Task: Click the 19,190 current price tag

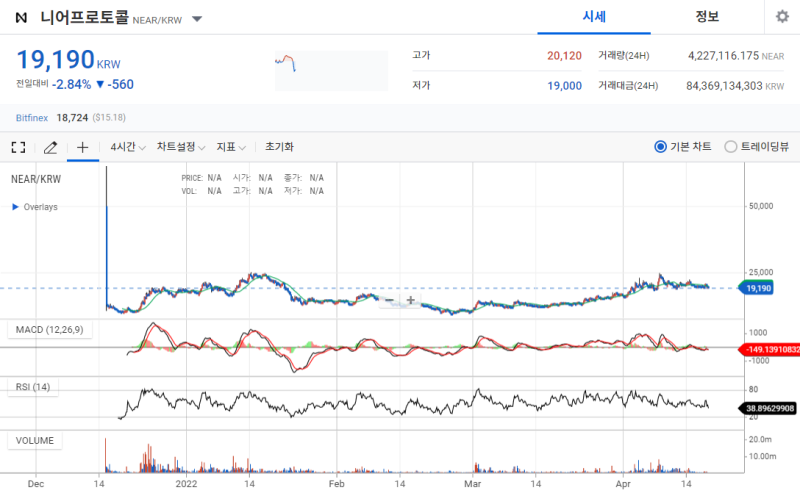Action: point(756,288)
